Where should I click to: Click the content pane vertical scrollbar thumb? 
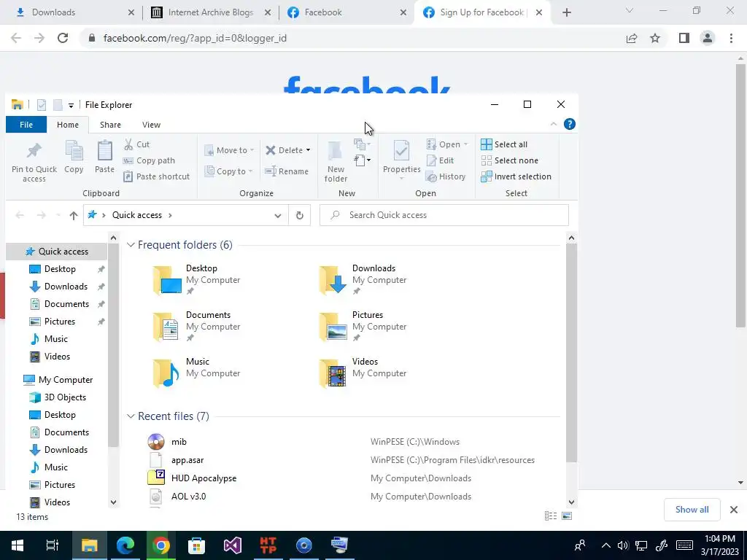tap(571, 353)
